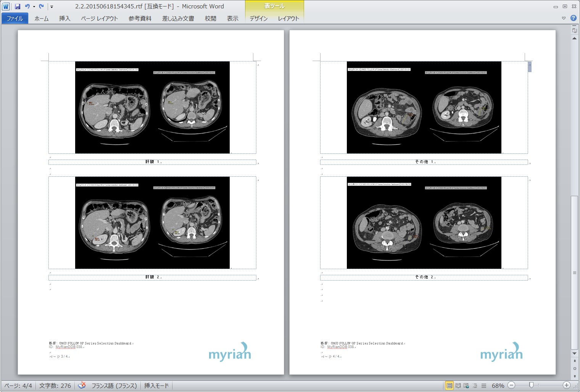Click the zoom slider handle
580x392 pixels.
(531, 386)
